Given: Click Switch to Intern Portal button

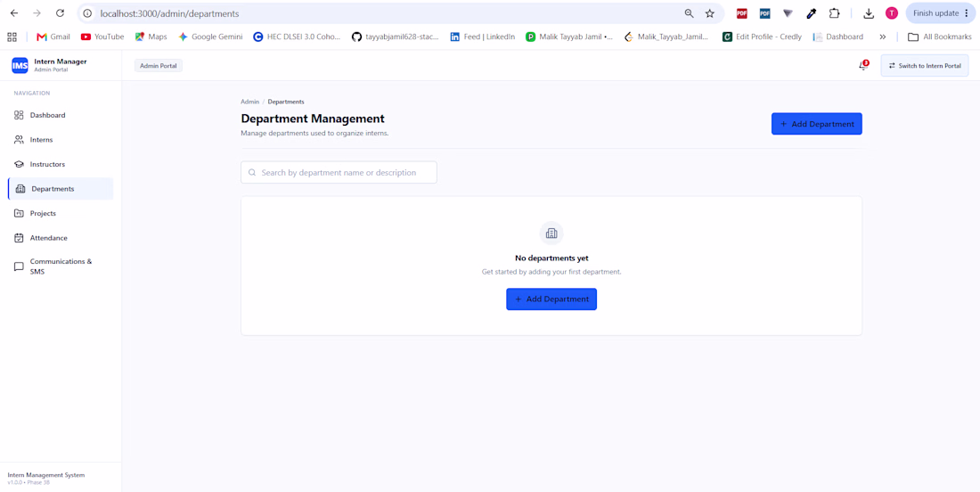Looking at the screenshot, I should (x=925, y=65).
